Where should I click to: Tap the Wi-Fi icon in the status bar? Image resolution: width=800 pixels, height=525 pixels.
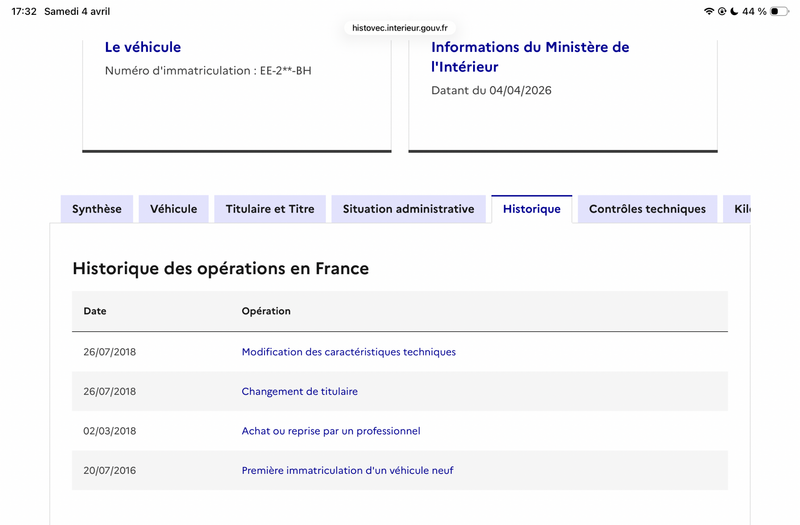pyautogui.click(x=709, y=11)
